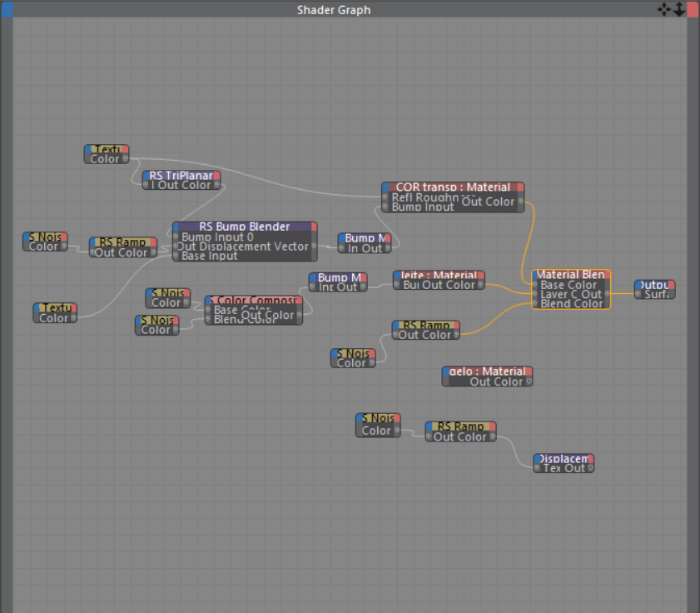Viewport: 700px width, 613px height.
Task: Select the Noise node feeding the Material Blender ramp
Action: [353, 358]
